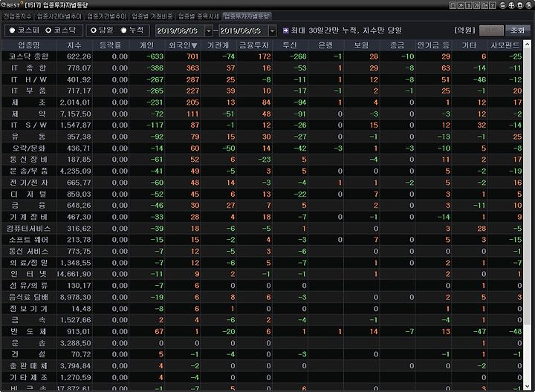Click the 투신 column header
535x392 pixels.
[x=290, y=45]
